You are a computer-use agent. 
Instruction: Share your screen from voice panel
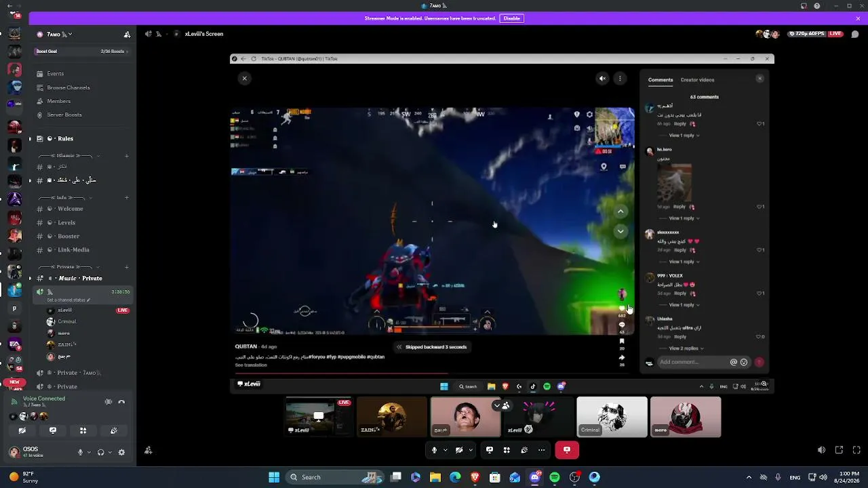click(53, 430)
